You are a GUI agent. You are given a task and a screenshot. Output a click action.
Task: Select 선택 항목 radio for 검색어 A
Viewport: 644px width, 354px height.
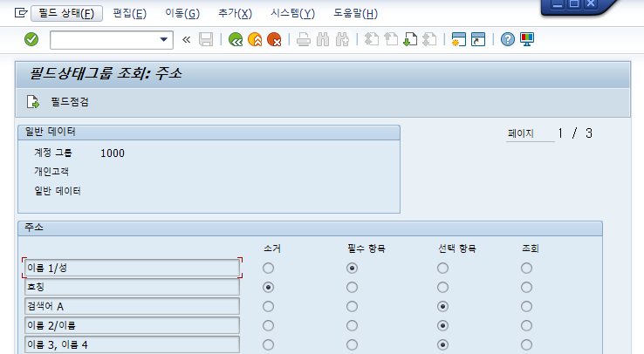tap(442, 306)
